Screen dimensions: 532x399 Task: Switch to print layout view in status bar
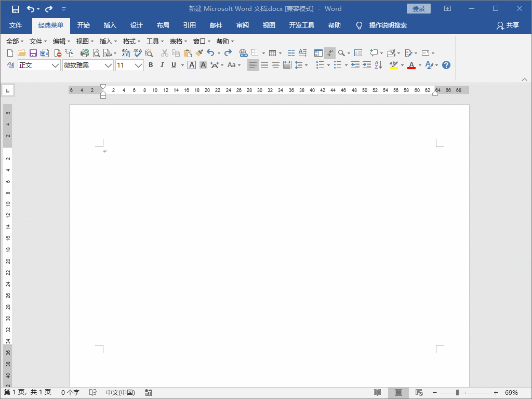(x=398, y=393)
